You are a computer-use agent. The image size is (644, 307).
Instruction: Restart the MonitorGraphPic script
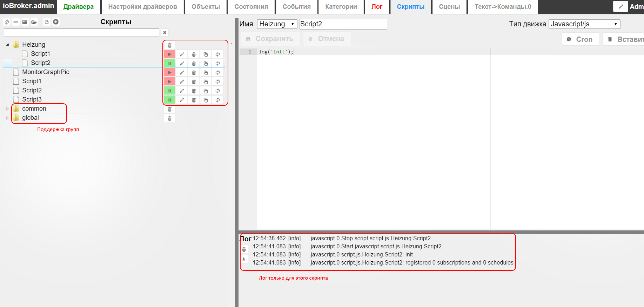tap(217, 73)
